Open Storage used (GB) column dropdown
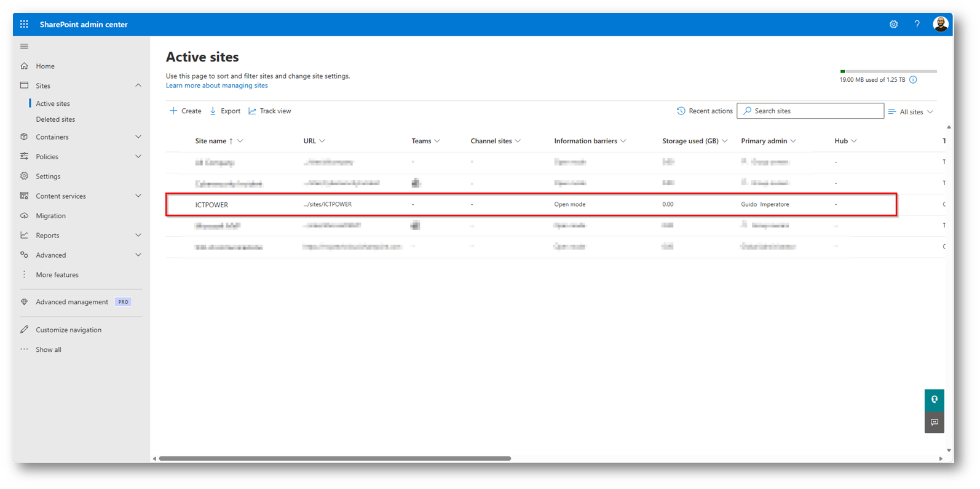This screenshot has height=489, width=980. 725,141
